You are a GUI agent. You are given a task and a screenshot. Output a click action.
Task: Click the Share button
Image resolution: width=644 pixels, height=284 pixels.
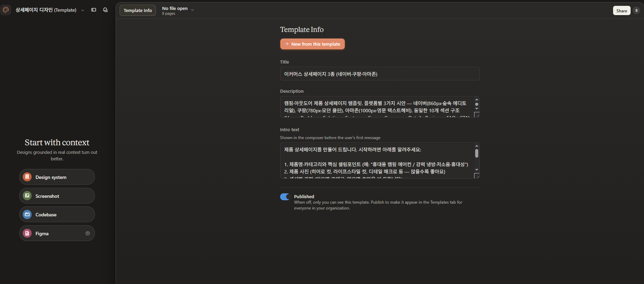pyautogui.click(x=621, y=11)
